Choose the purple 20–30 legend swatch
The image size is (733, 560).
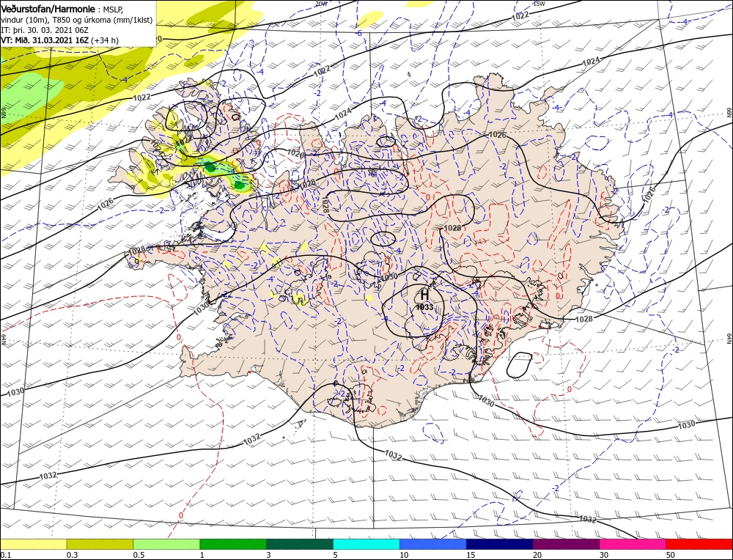click(566, 544)
